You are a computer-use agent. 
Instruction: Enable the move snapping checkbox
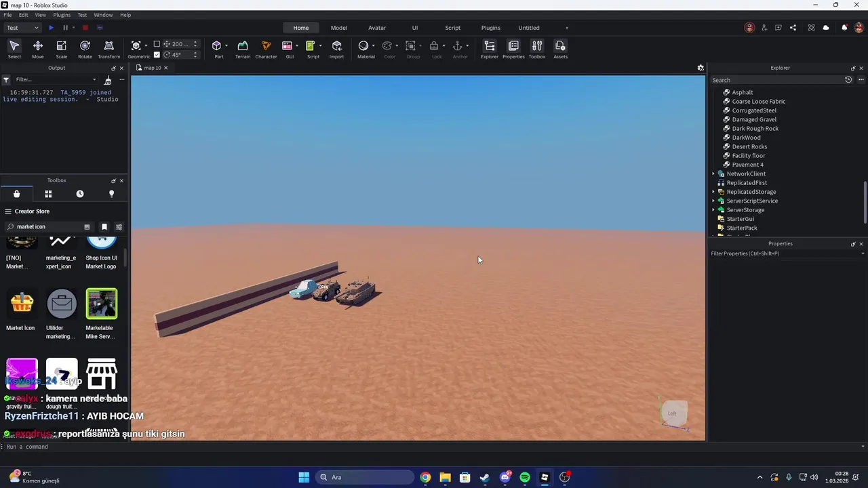tap(157, 44)
